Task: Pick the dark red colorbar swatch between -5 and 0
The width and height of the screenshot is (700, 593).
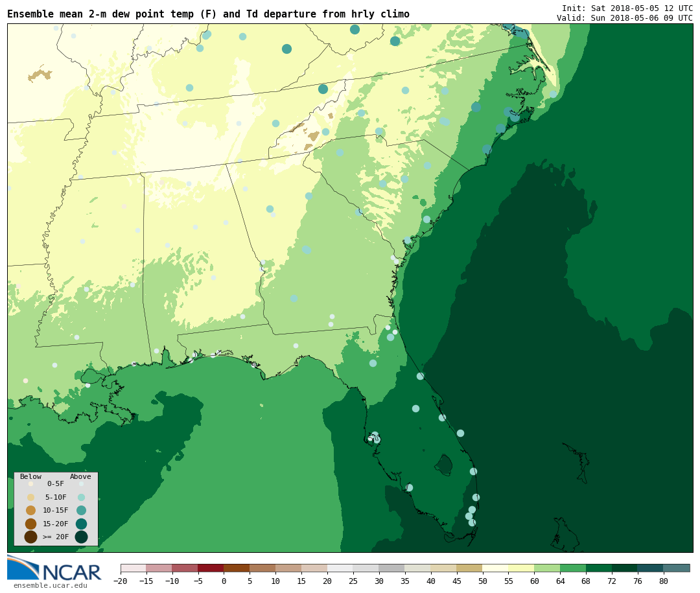Action: (211, 568)
